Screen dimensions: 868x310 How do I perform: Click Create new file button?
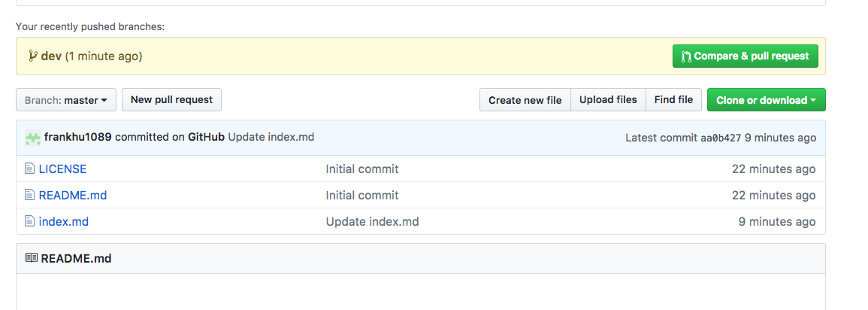pos(525,100)
